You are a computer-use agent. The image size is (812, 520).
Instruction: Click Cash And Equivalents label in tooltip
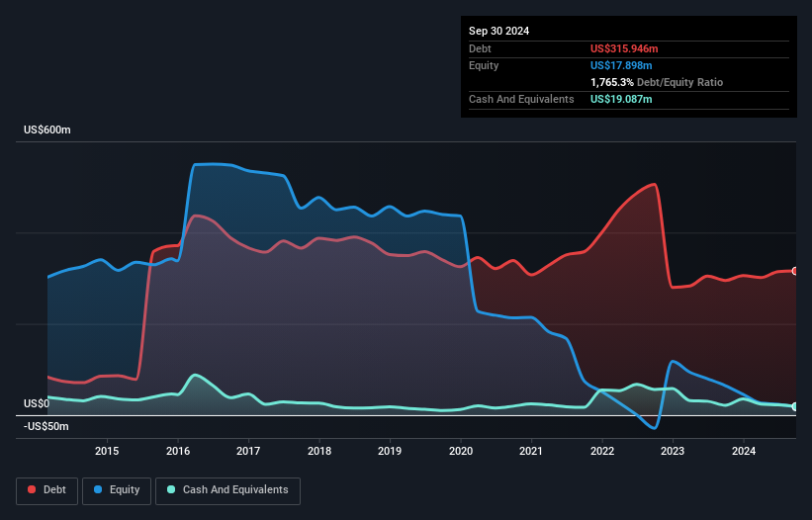(x=521, y=99)
